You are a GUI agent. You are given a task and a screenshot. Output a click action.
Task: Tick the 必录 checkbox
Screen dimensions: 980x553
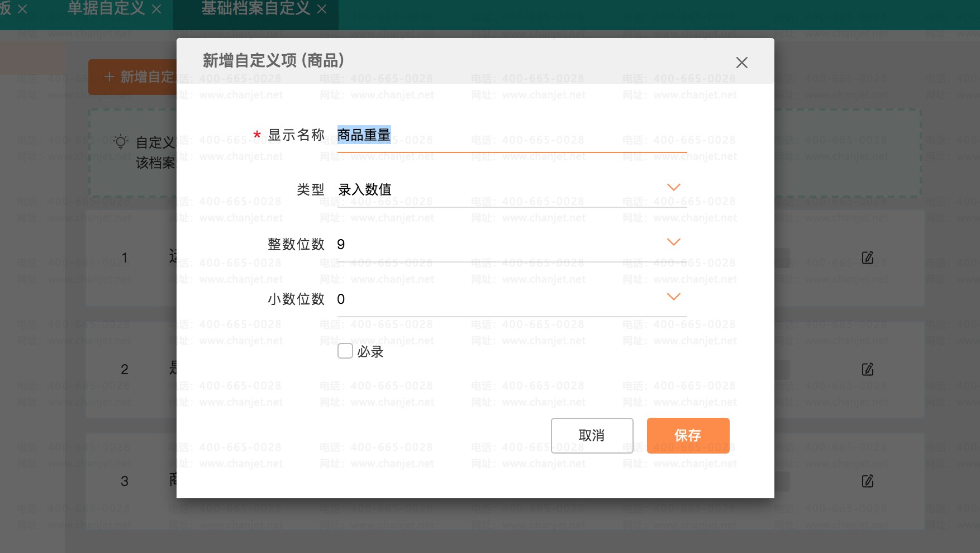tap(345, 351)
